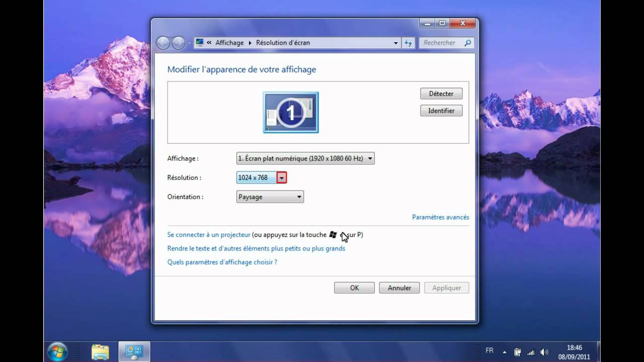Maximize the Résolution d'écran window

click(442, 23)
